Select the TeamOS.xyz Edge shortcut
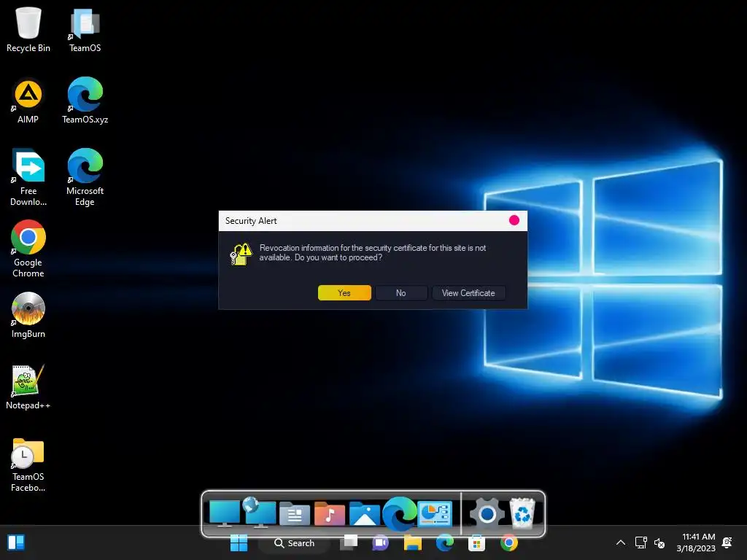The height and width of the screenshot is (560, 747). [85, 101]
